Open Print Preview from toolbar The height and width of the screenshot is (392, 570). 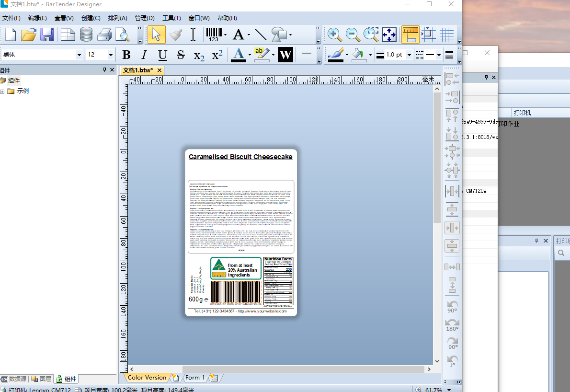[123, 35]
